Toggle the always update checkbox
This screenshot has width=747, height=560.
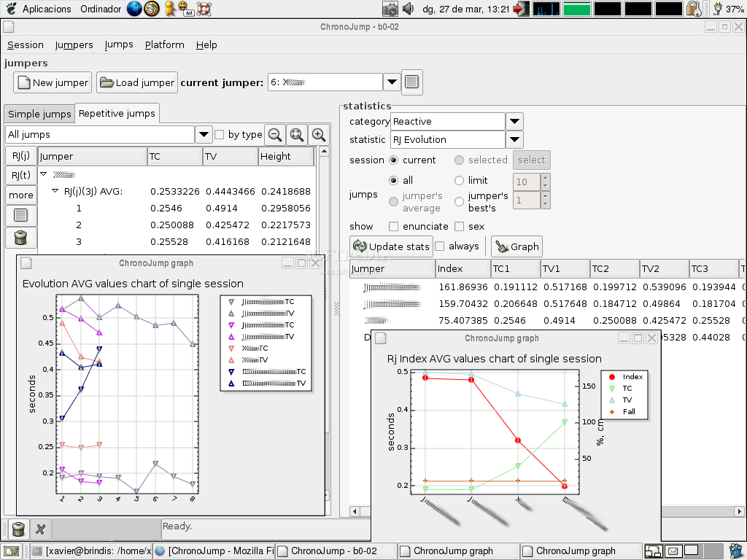click(440, 246)
